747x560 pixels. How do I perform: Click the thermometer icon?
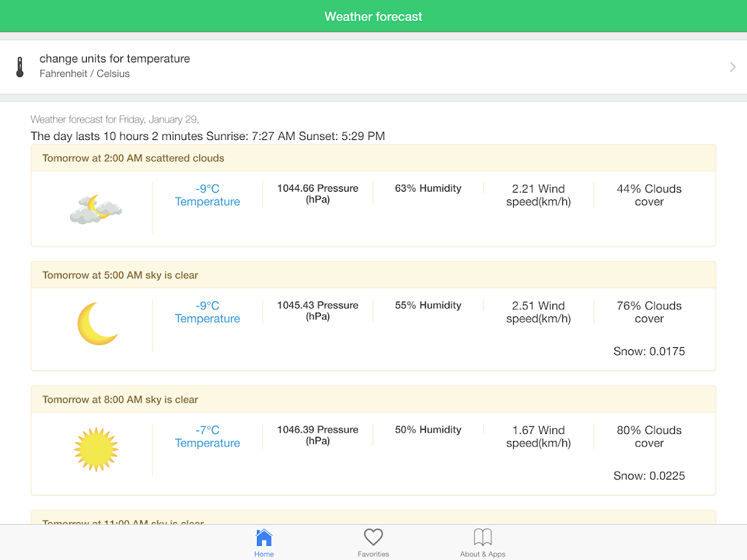(x=20, y=67)
